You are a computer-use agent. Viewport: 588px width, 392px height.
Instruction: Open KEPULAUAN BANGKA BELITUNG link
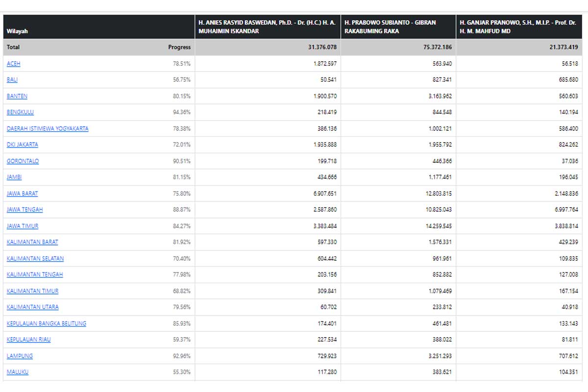[47, 323]
